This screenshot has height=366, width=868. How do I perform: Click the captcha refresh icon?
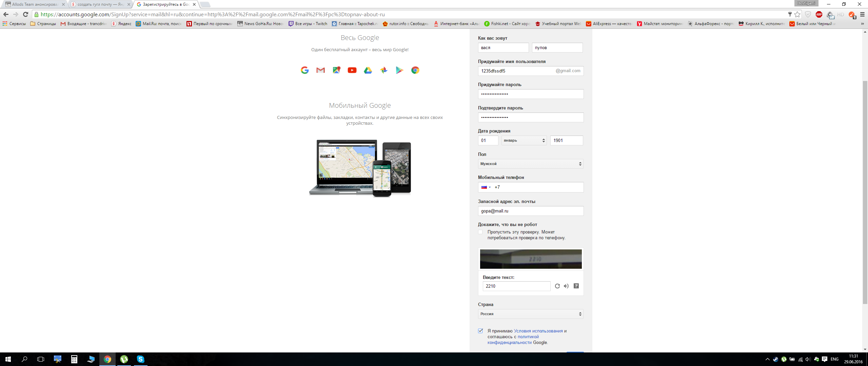click(557, 286)
